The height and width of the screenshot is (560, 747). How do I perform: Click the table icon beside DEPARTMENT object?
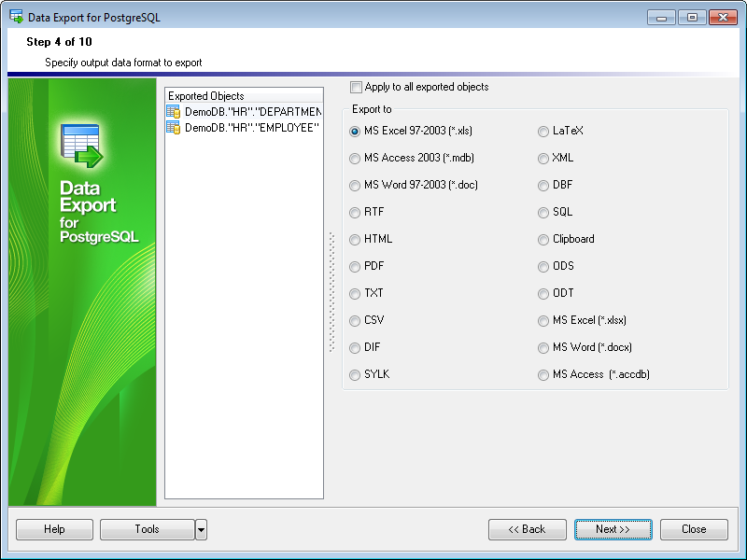173,111
